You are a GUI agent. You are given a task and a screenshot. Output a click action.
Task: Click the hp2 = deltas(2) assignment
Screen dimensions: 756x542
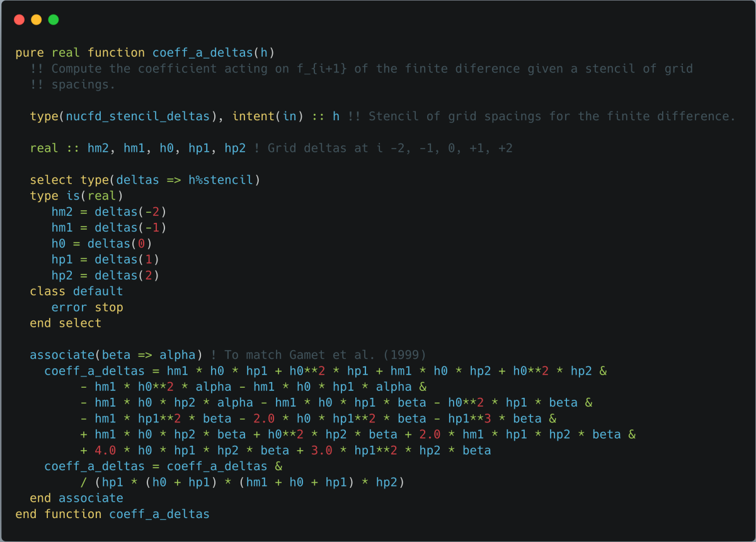tap(105, 276)
